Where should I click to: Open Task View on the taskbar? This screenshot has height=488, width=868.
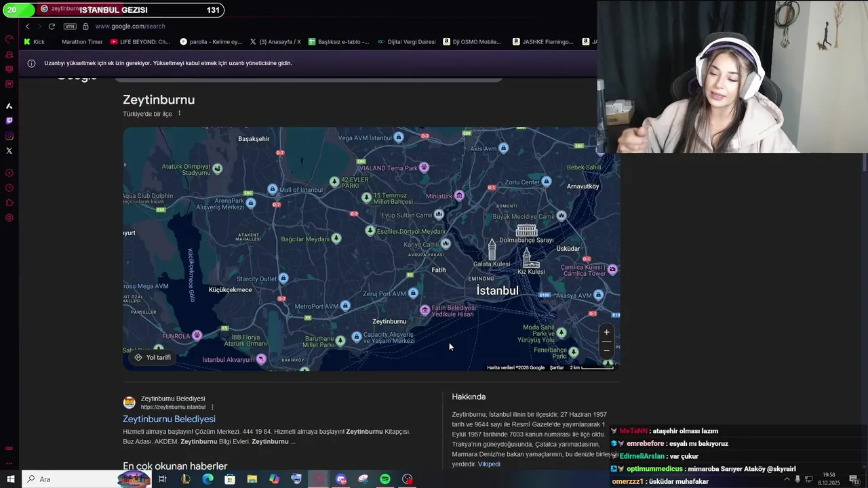coord(163,479)
